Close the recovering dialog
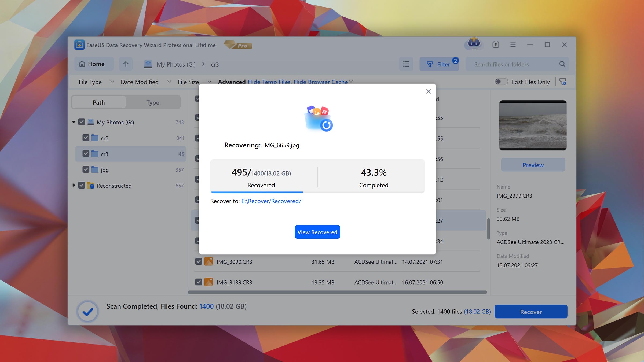This screenshot has width=644, height=362. tap(429, 91)
